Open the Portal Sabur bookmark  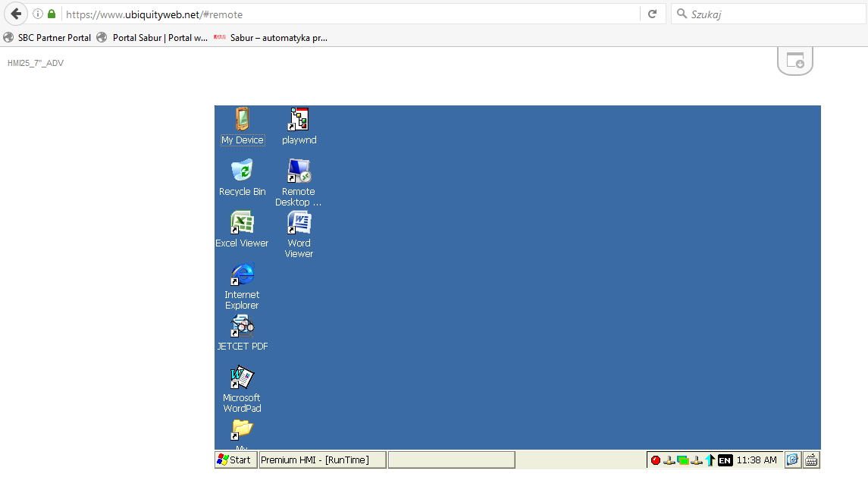tap(152, 38)
